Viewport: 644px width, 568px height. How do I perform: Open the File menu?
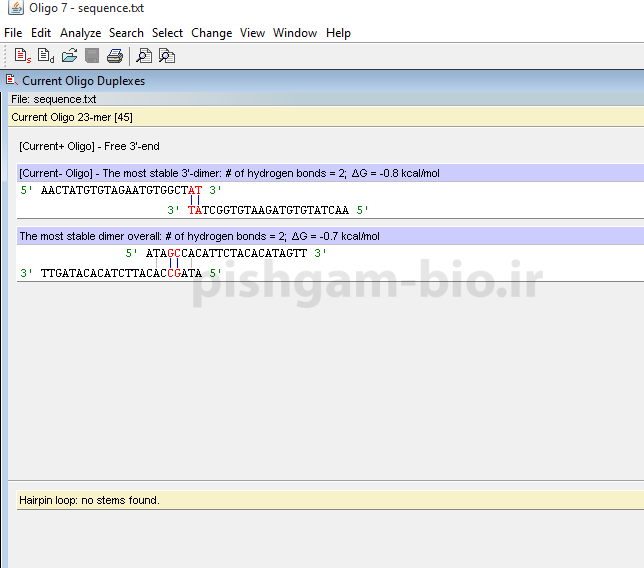coord(13,33)
